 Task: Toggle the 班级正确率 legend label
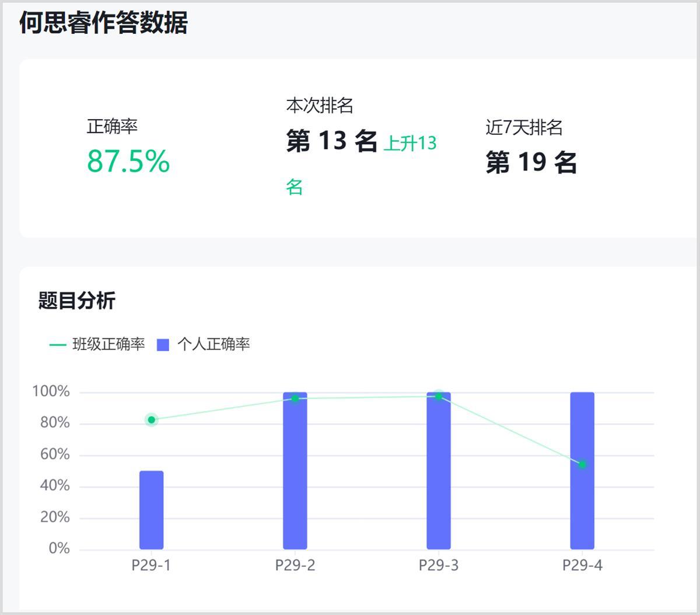pos(108,344)
